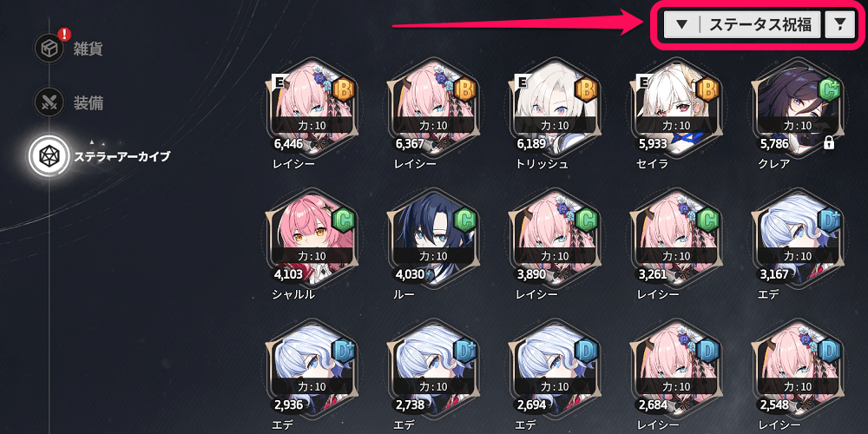Toggle sort order with the triangle arrow
The image size is (868, 434).
pos(682,24)
